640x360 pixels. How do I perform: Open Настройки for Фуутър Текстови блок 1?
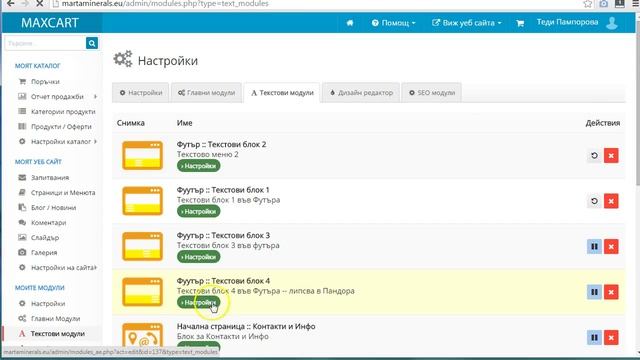199,211
